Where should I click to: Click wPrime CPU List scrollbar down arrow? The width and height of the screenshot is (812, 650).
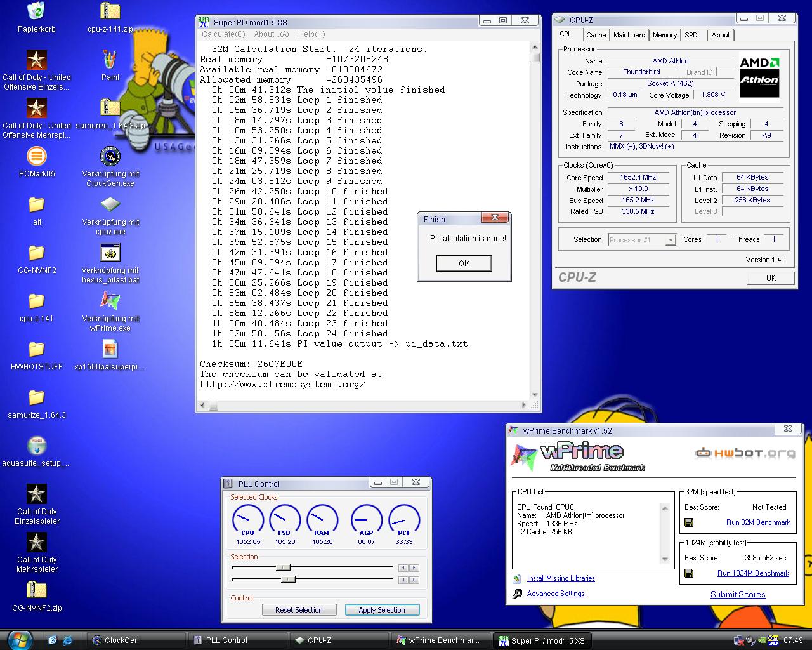tap(665, 559)
